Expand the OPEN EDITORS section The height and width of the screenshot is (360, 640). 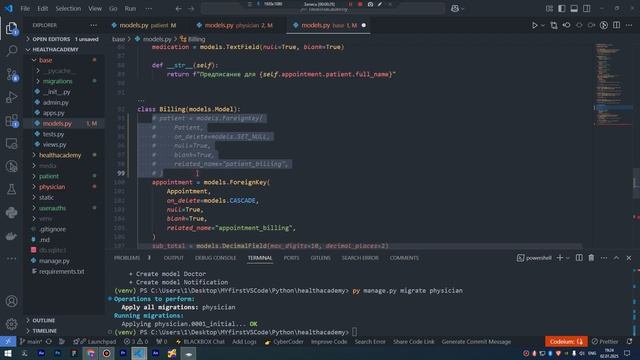coord(63,39)
